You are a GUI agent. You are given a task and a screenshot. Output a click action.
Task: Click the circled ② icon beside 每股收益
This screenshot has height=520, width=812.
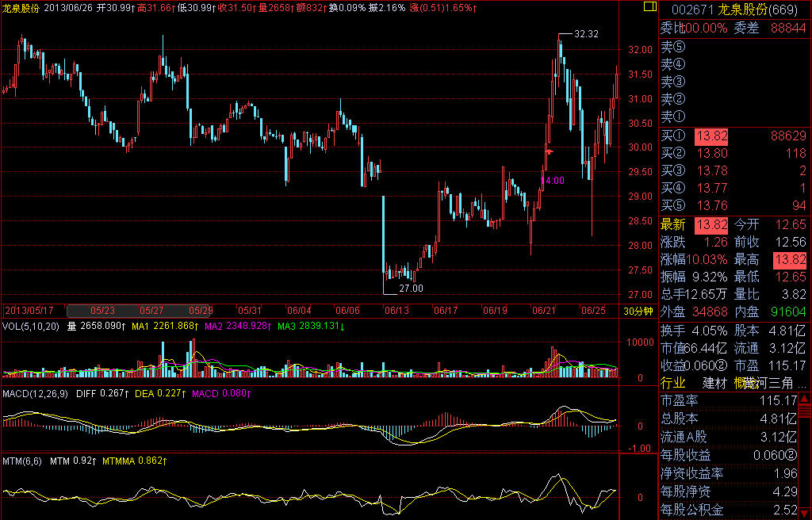[790, 455]
